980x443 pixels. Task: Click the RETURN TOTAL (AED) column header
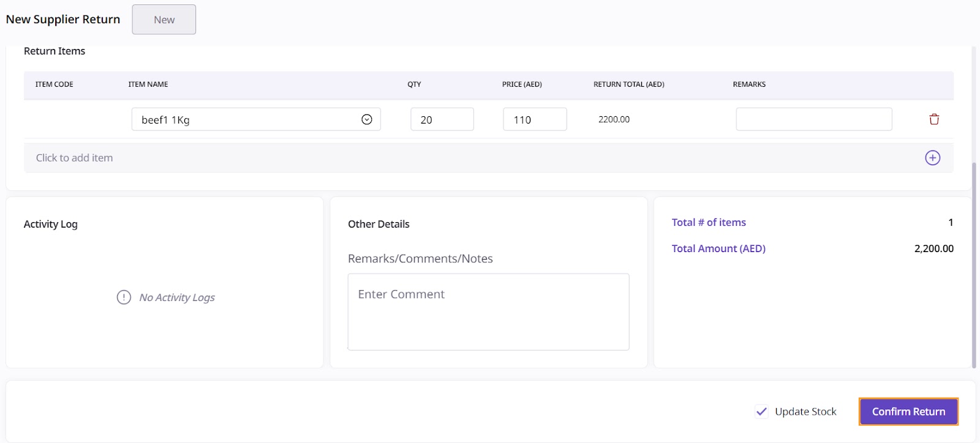[x=628, y=84]
